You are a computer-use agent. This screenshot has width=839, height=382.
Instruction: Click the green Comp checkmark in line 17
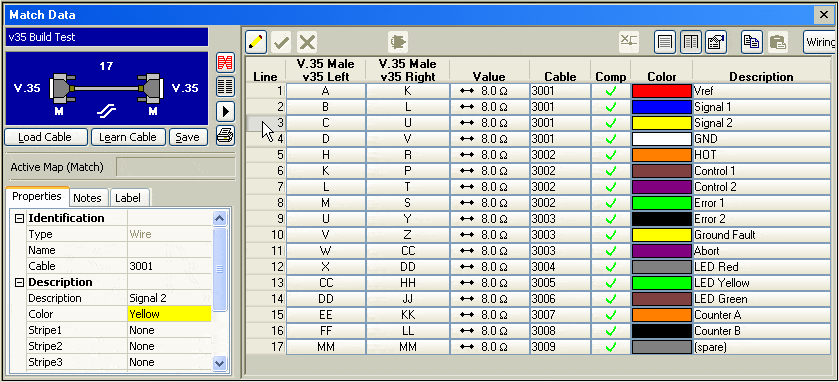(611, 347)
